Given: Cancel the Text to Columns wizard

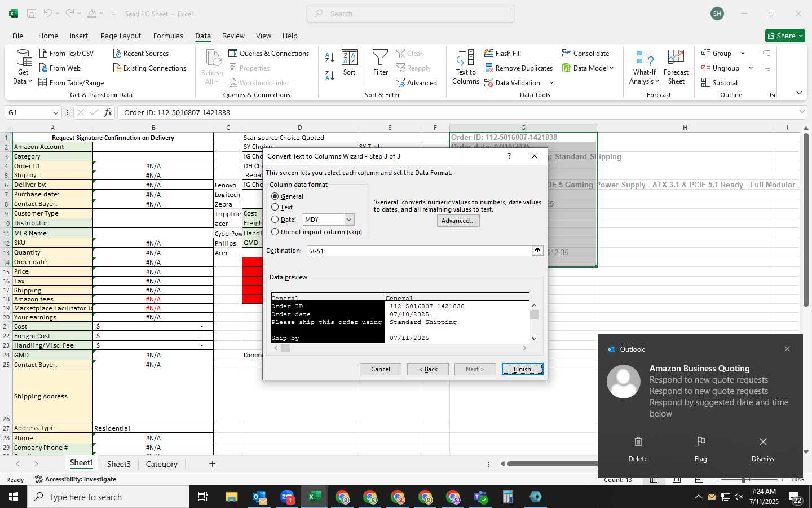Looking at the screenshot, I should pos(381,369).
